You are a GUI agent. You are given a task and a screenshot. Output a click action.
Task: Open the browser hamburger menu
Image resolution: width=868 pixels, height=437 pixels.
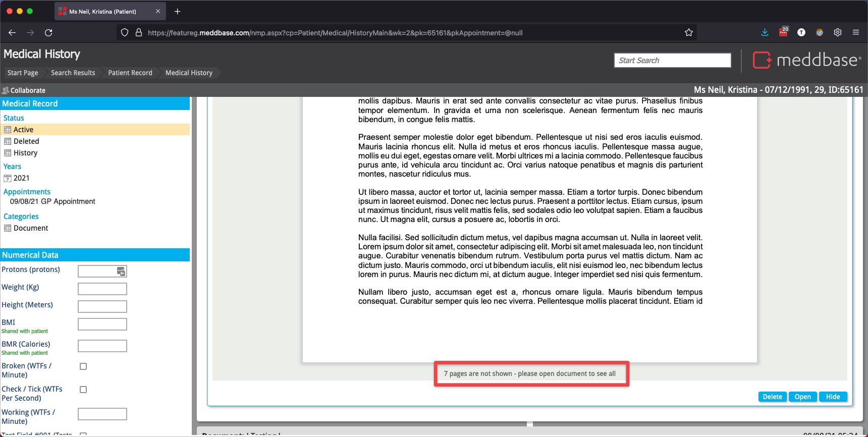pyautogui.click(x=856, y=32)
